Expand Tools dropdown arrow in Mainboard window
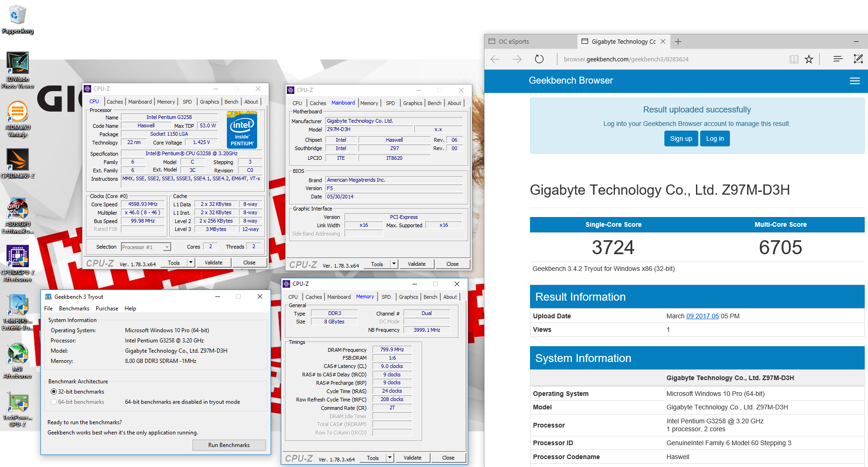This screenshot has width=868, height=467. point(394,264)
